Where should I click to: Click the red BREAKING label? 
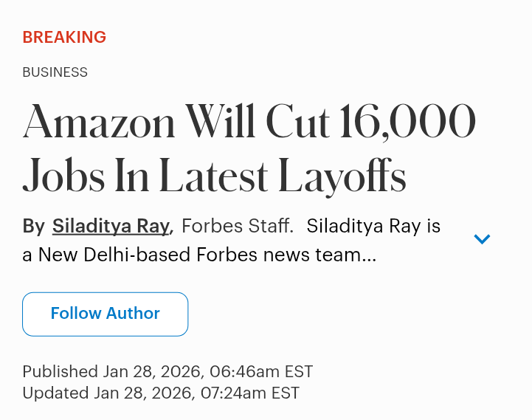[x=64, y=37]
